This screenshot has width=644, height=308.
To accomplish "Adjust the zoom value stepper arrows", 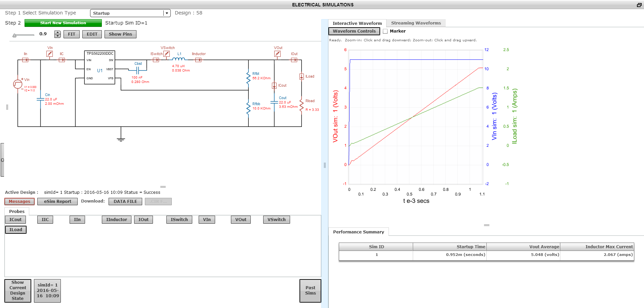I will (57, 34).
